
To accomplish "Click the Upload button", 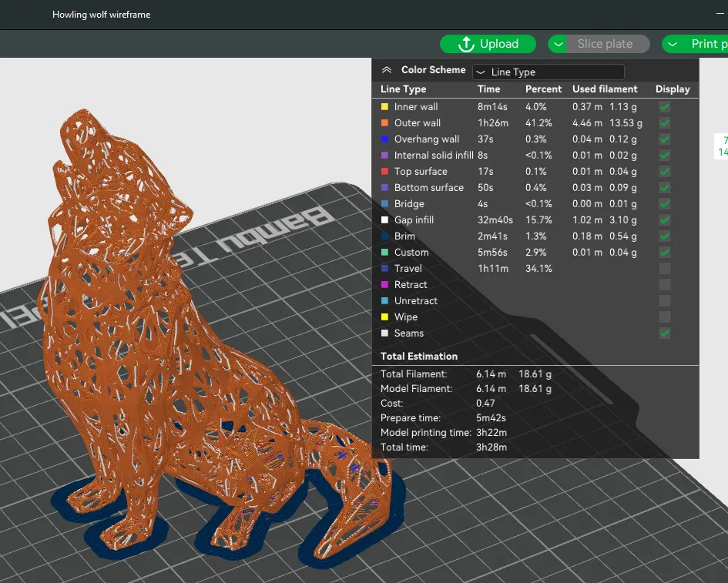I will (x=488, y=44).
